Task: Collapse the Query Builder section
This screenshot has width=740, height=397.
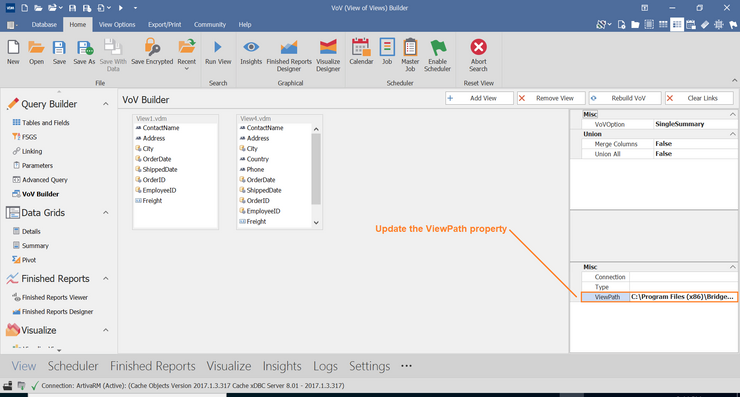Action: 106,104
